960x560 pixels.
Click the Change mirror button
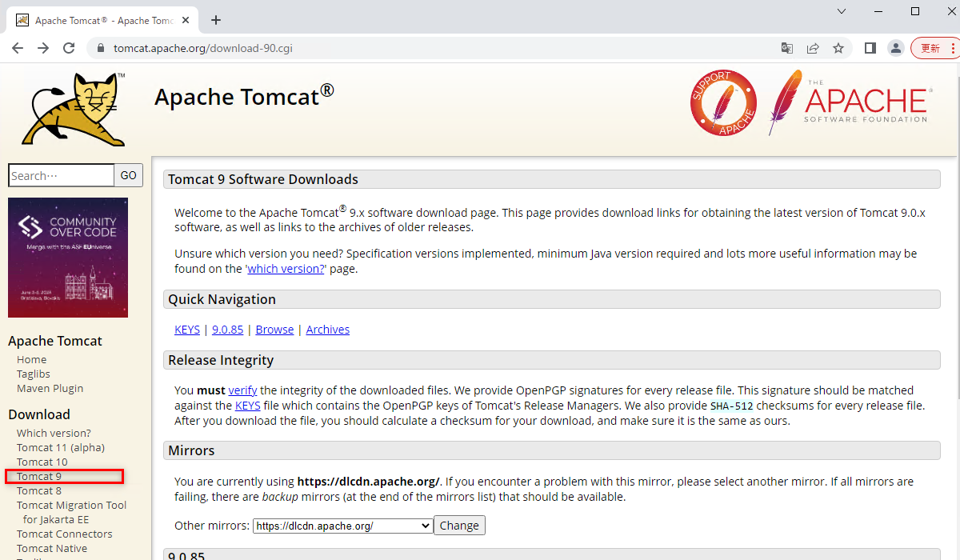tap(459, 526)
